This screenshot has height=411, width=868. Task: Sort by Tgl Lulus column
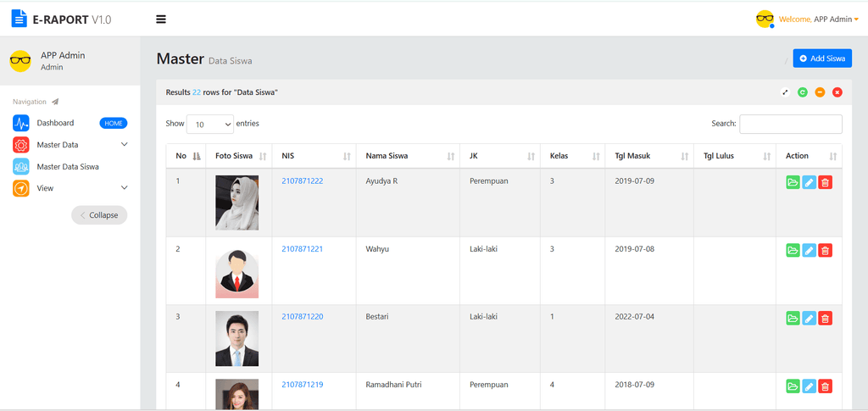(735, 156)
